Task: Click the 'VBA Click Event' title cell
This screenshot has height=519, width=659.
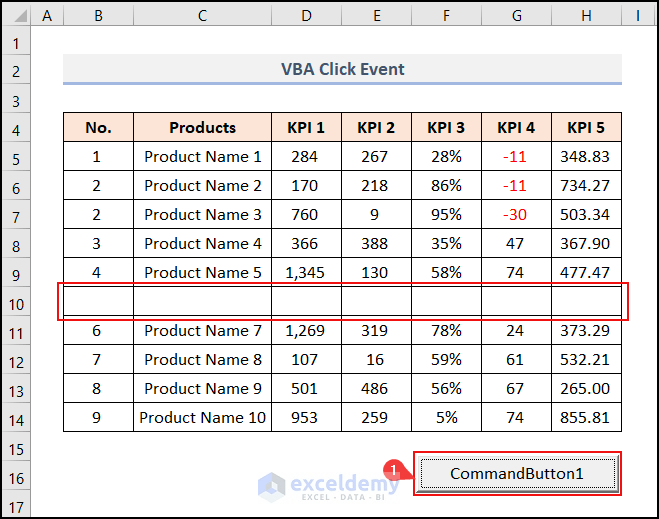Action: 342,69
